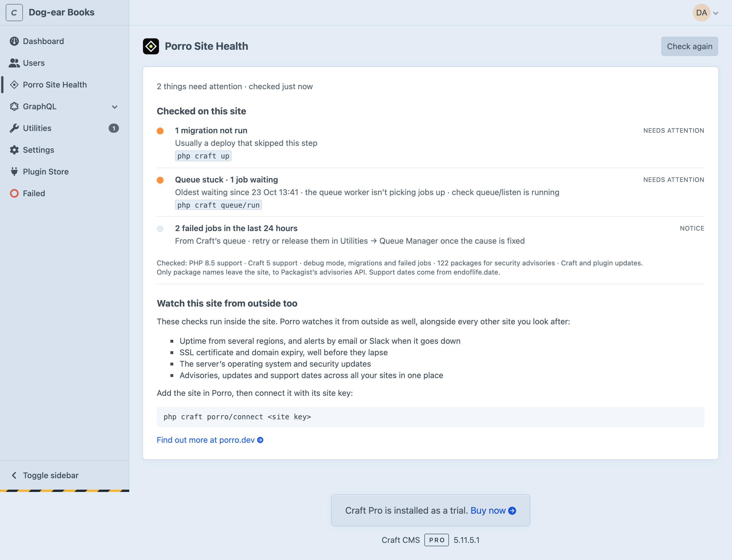
Task: Click the Dashboard gauge icon
Action: [14, 41]
